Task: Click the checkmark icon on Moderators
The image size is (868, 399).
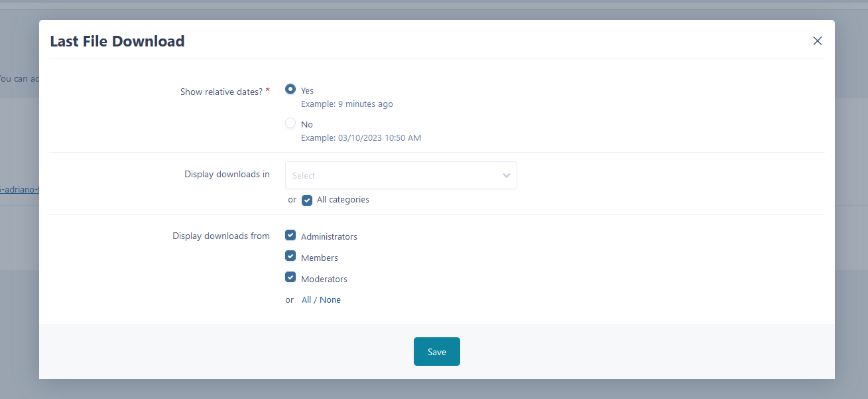Action: (290, 277)
